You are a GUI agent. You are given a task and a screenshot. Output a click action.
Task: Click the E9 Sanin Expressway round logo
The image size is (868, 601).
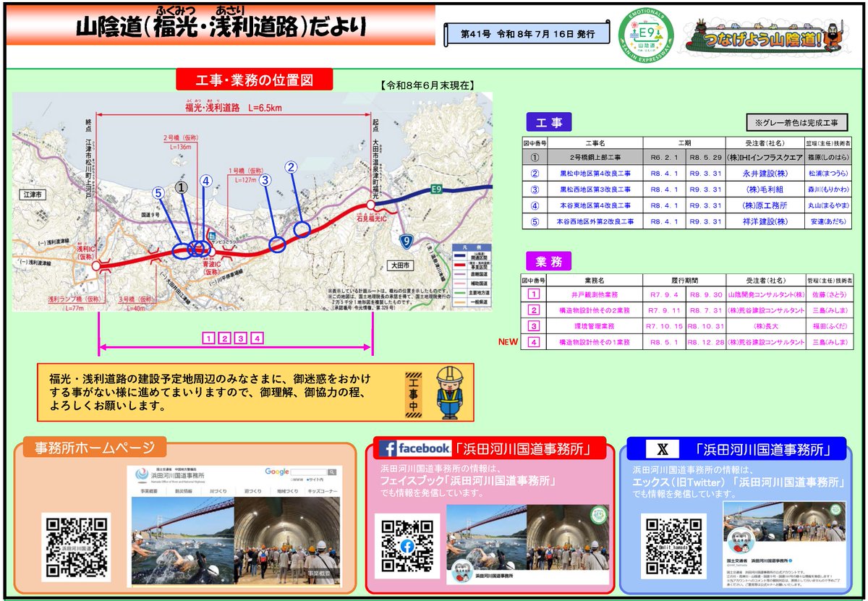pos(647,36)
